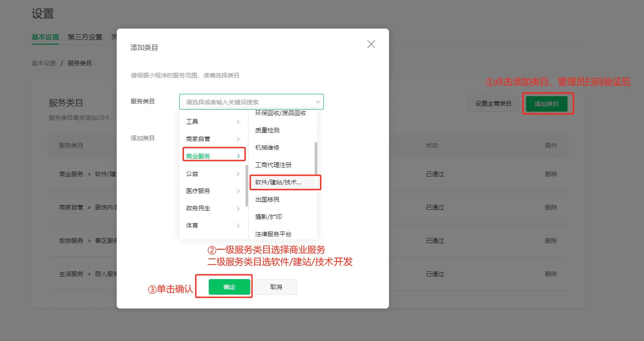Choose 工商代理注册 from the subcategory list
Screen dimensions: 644x341
(274, 165)
